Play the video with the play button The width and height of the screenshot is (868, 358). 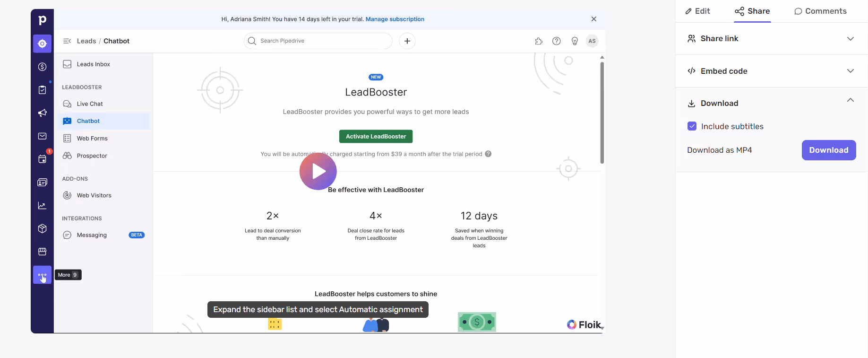318,171
